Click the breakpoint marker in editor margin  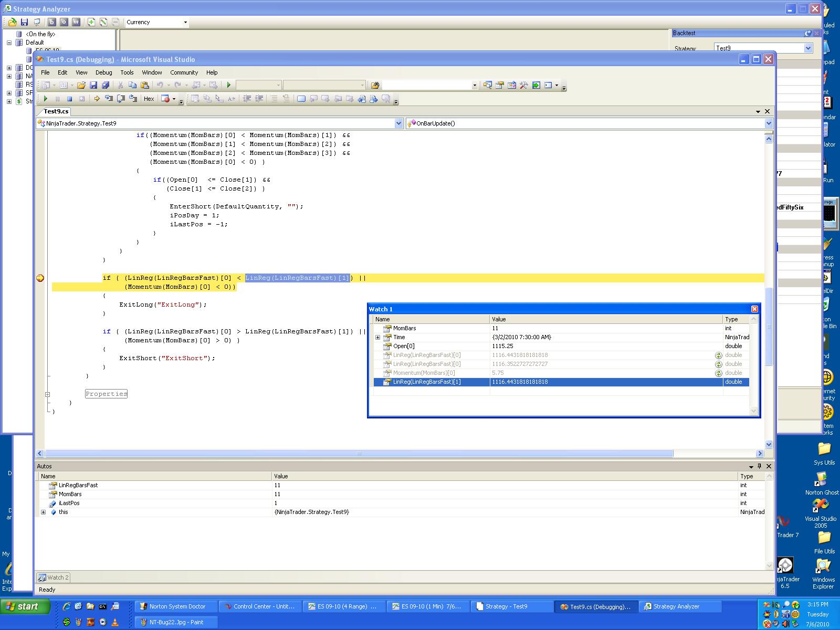tap(40, 278)
